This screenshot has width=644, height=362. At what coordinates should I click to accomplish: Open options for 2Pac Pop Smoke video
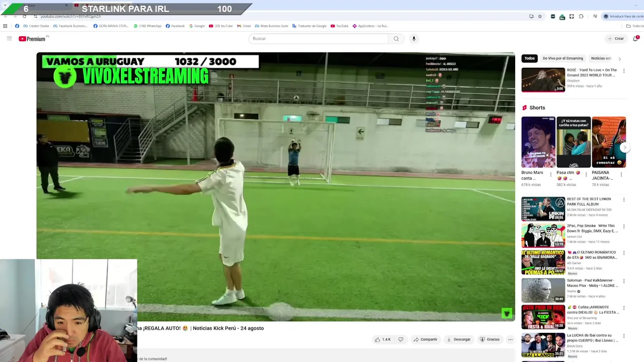coord(624,226)
